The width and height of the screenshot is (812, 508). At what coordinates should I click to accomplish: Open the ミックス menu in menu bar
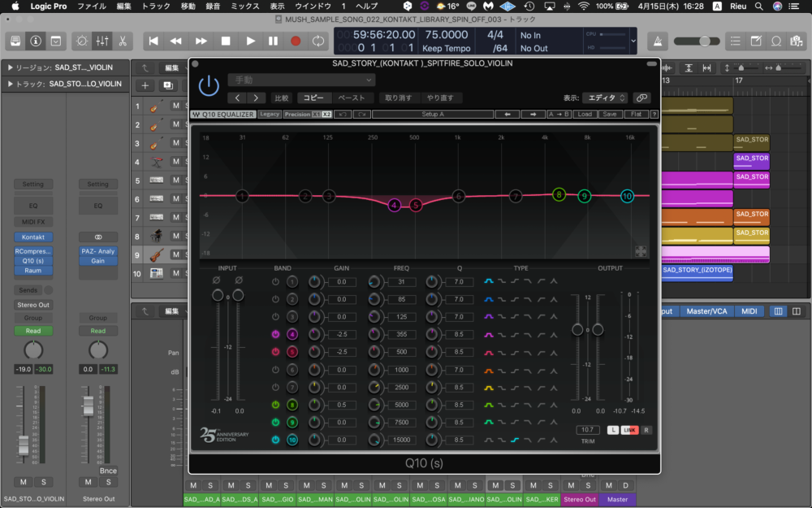[x=244, y=6]
